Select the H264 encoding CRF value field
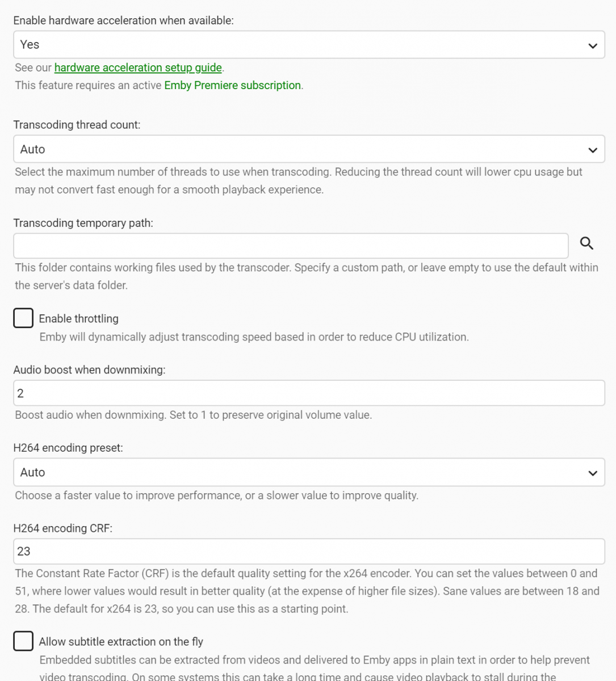616x681 pixels. pyautogui.click(x=309, y=551)
